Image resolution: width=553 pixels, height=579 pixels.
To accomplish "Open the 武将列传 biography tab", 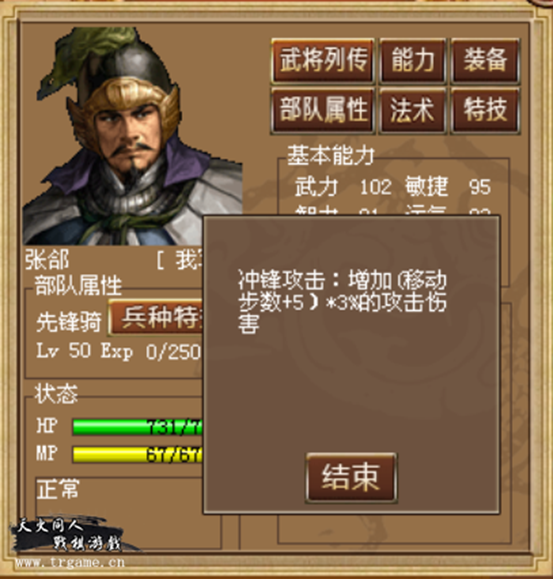I will [x=323, y=61].
